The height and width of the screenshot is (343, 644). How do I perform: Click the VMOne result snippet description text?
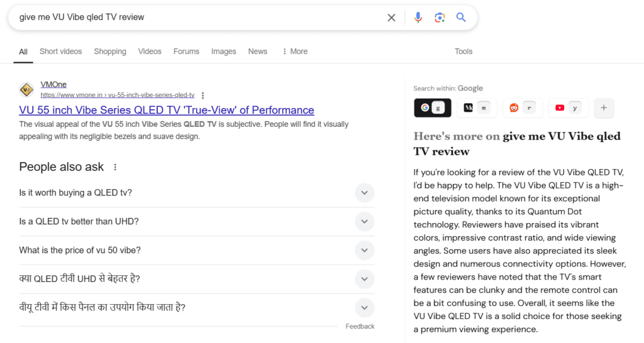(x=184, y=131)
